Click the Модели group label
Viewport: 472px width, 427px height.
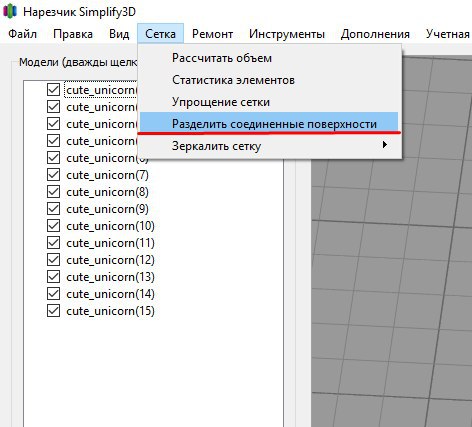point(78,62)
